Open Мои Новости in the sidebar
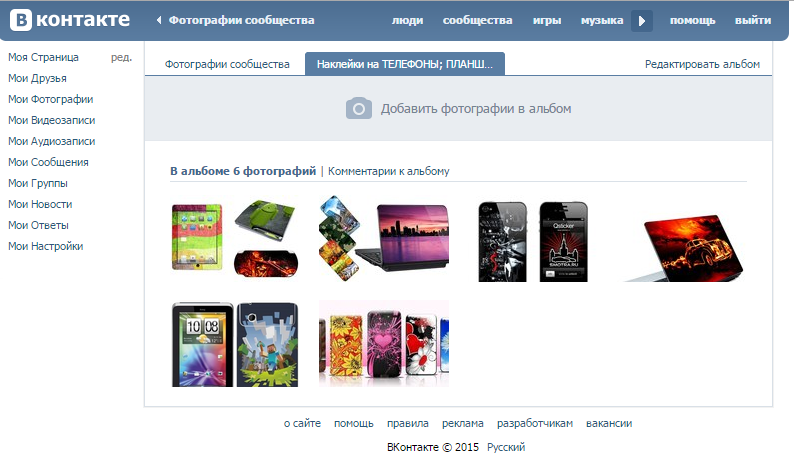This screenshot has height=456, width=794. (41, 204)
